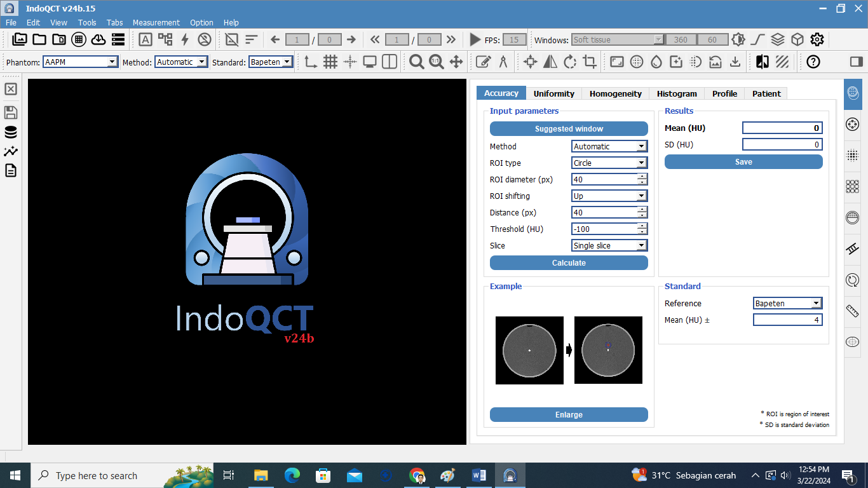Image resolution: width=868 pixels, height=488 pixels.
Task: Click the 3D cube icon
Action: [797, 39]
